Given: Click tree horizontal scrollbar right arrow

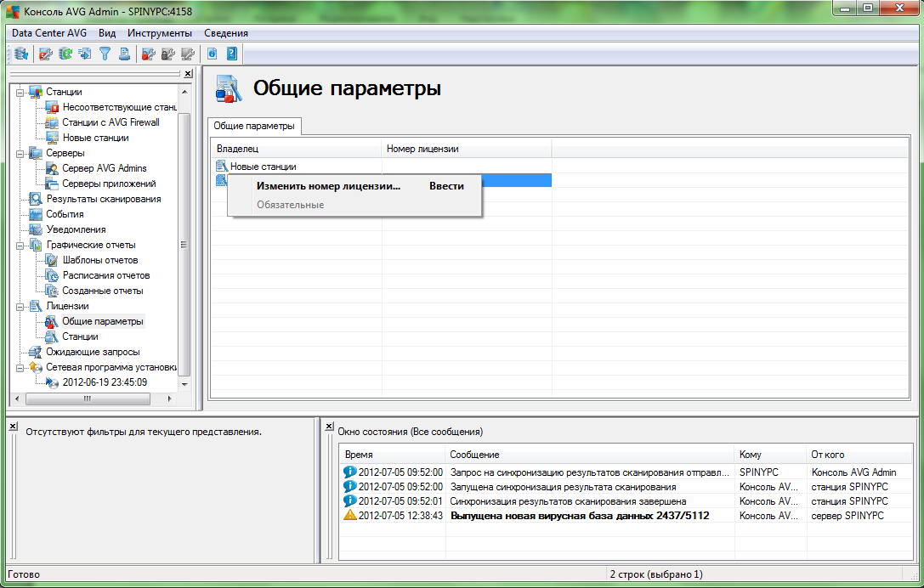Looking at the screenshot, I should (x=170, y=399).
